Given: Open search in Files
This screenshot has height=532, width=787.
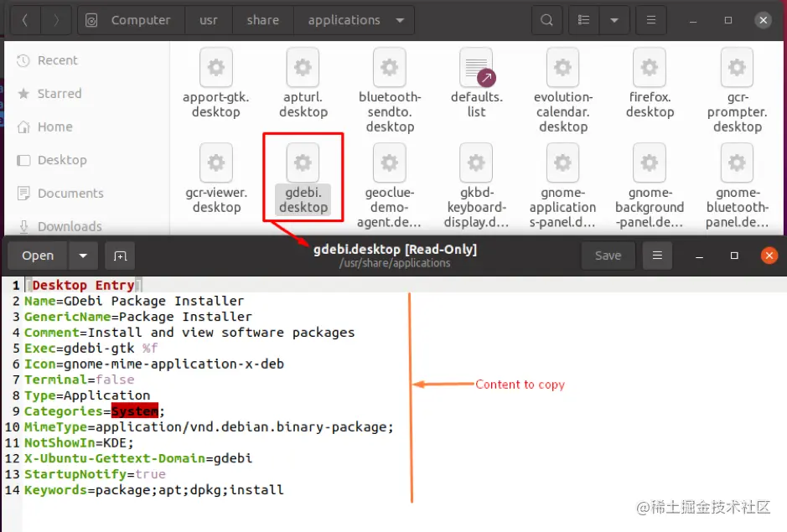Looking at the screenshot, I should [546, 20].
